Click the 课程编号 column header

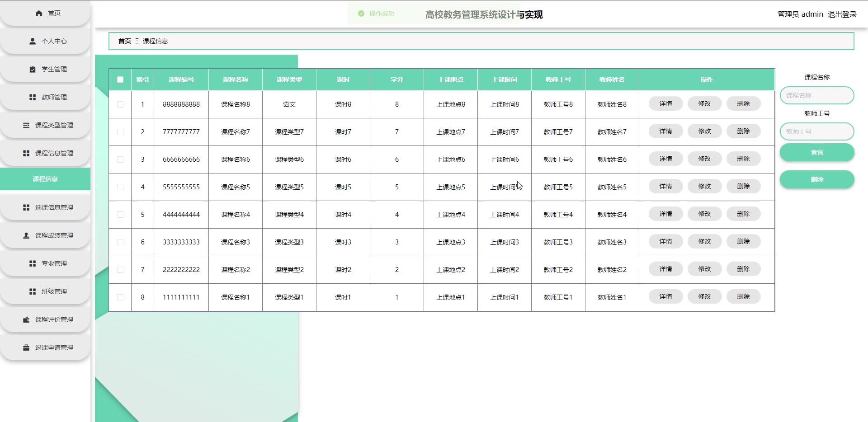[181, 80]
